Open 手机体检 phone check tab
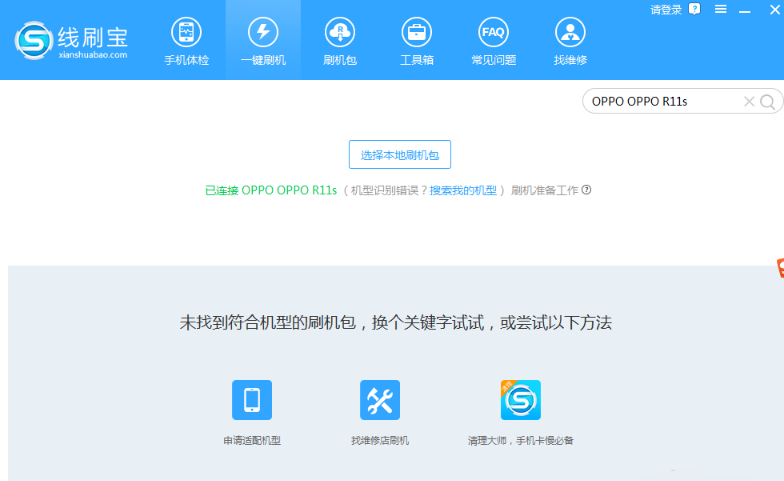784x481 pixels. (186, 42)
